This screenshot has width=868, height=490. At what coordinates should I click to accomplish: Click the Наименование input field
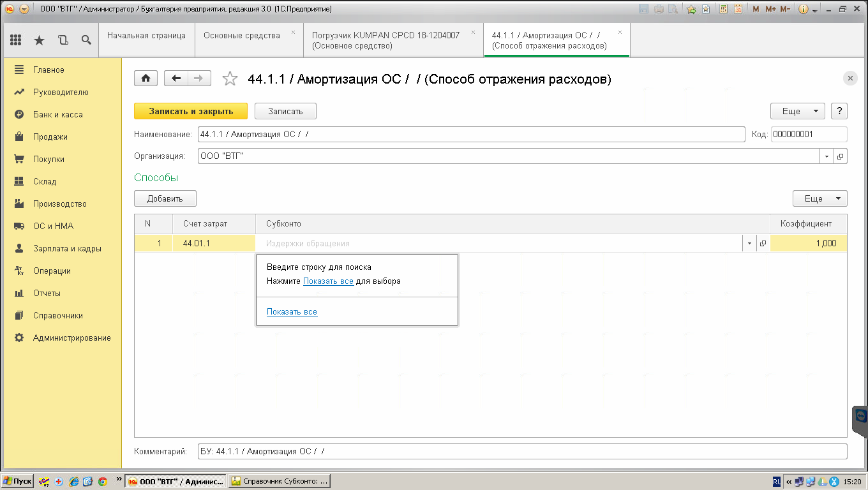click(472, 134)
